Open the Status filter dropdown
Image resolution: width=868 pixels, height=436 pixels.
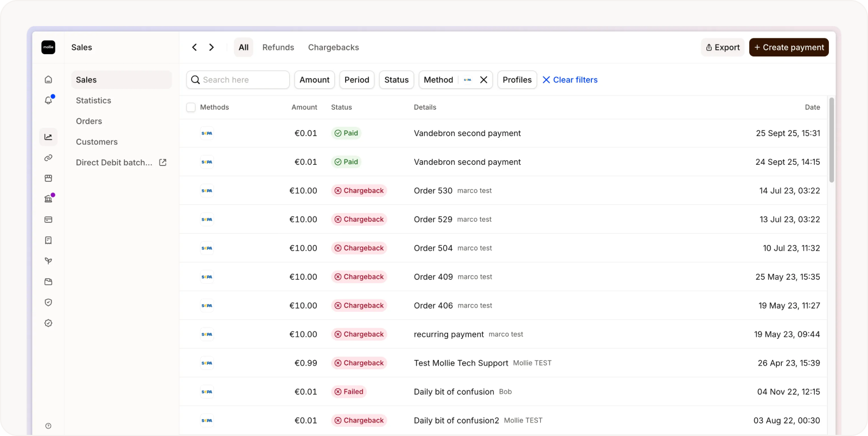[396, 80]
